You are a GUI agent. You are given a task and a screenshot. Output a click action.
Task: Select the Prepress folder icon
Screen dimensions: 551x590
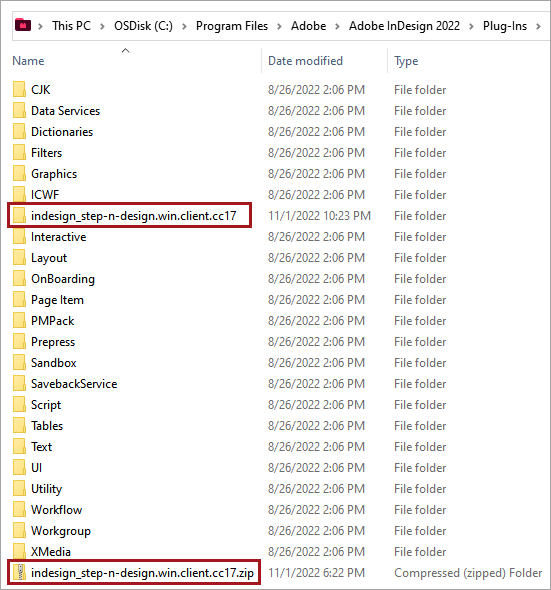[x=20, y=341]
